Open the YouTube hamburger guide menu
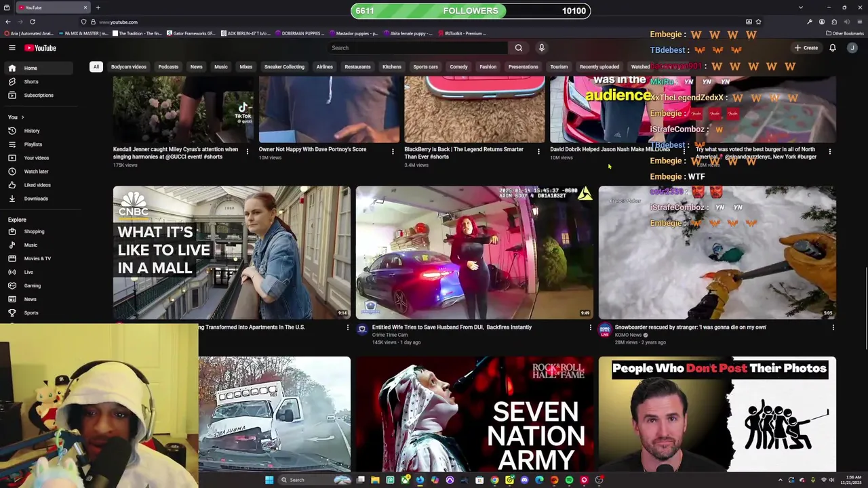Image resolution: width=868 pixels, height=488 pixels. 12,47
